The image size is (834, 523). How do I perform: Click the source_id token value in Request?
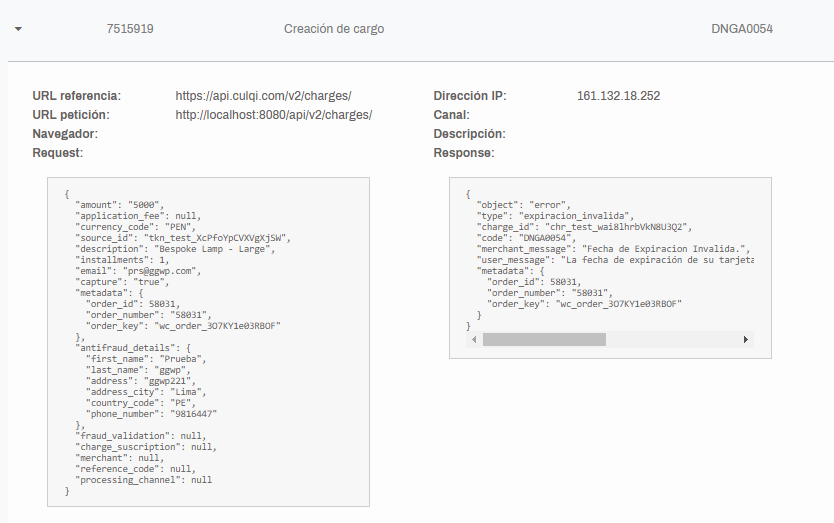click(x=215, y=238)
